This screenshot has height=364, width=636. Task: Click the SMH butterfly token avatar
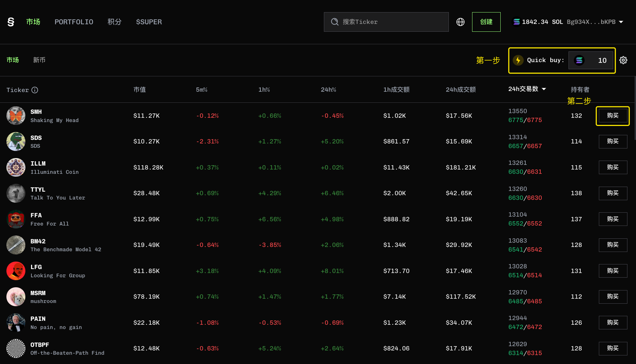click(16, 116)
